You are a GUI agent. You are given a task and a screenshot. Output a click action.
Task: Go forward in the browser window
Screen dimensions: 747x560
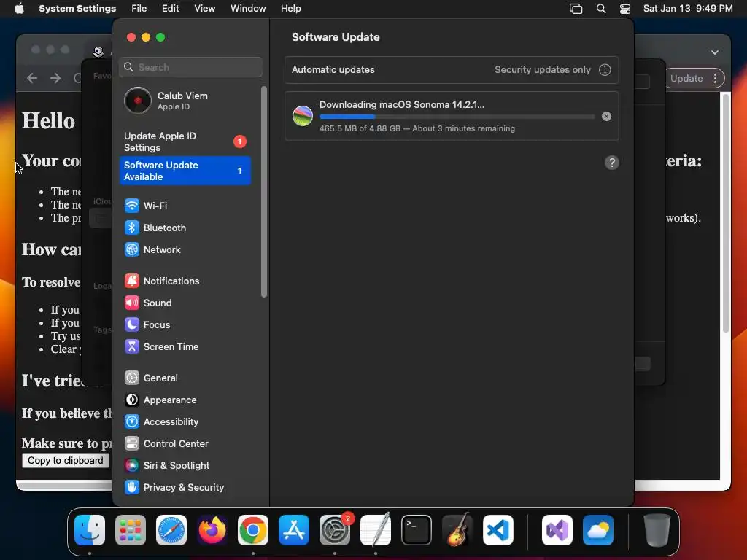pos(55,78)
